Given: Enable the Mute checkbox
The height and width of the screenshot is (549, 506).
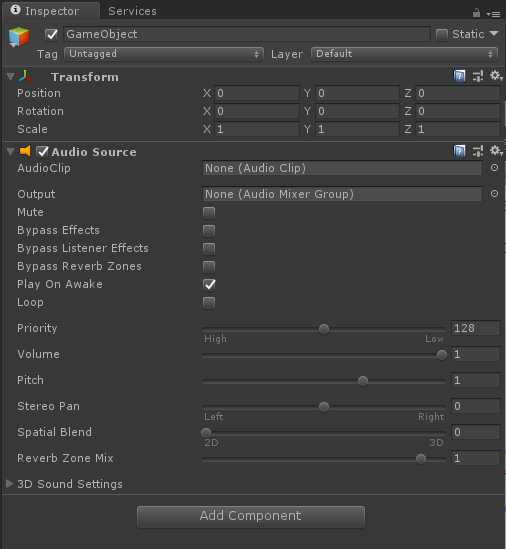Looking at the screenshot, I should tap(209, 212).
